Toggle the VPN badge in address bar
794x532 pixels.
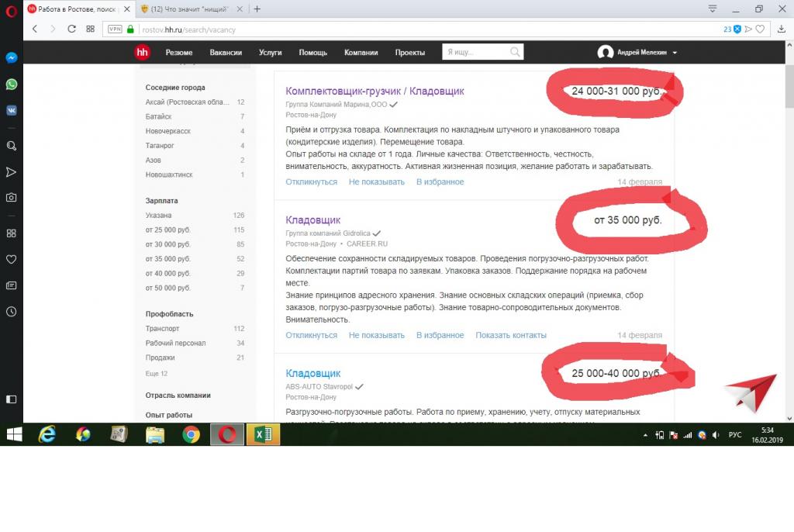(115, 29)
